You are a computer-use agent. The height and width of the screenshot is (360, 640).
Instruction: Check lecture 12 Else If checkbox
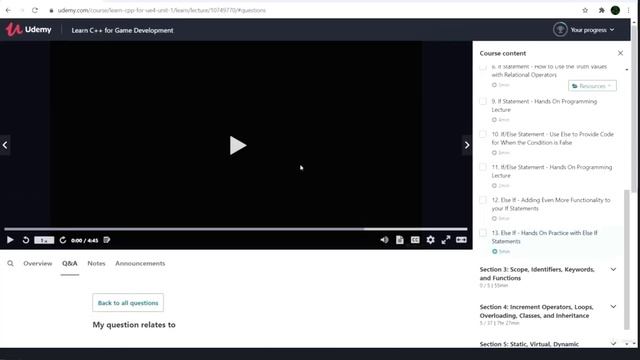483,200
